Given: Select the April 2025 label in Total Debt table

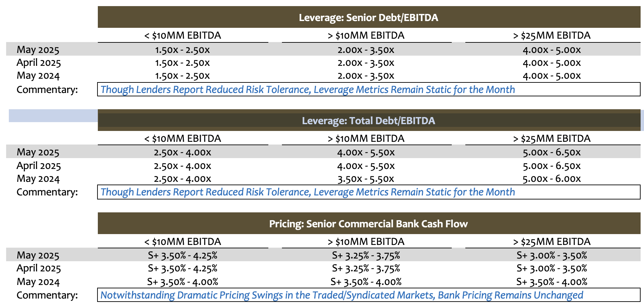Looking at the screenshot, I should [39, 166].
